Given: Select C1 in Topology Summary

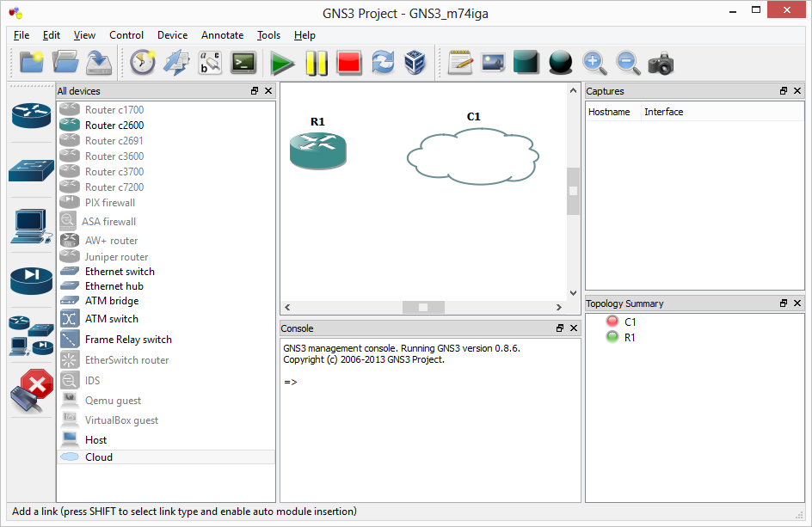Looking at the screenshot, I should click(x=630, y=322).
